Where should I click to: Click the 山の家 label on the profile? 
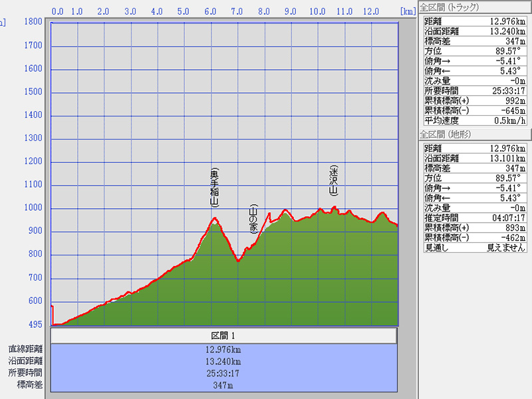tap(253, 219)
